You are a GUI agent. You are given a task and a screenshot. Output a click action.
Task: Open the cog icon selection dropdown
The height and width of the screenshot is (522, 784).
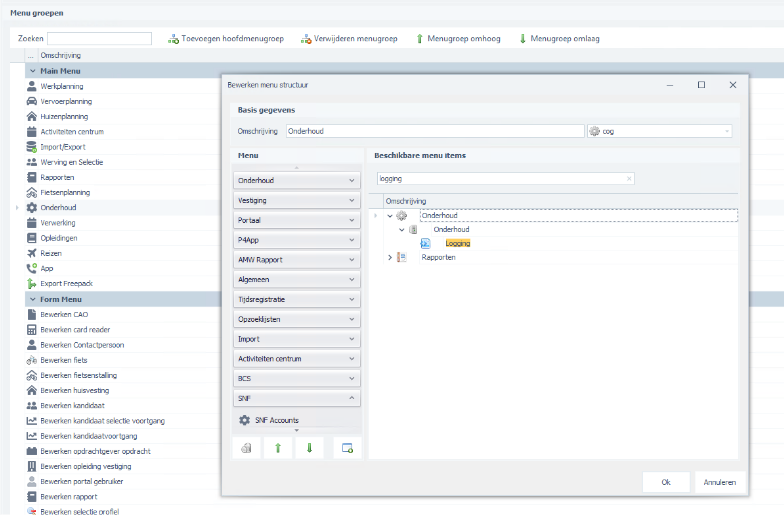click(x=727, y=131)
